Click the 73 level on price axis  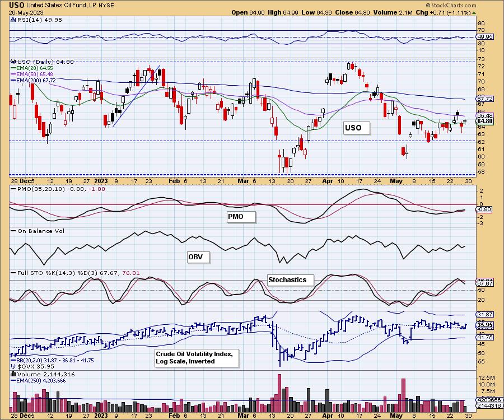click(481, 59)
